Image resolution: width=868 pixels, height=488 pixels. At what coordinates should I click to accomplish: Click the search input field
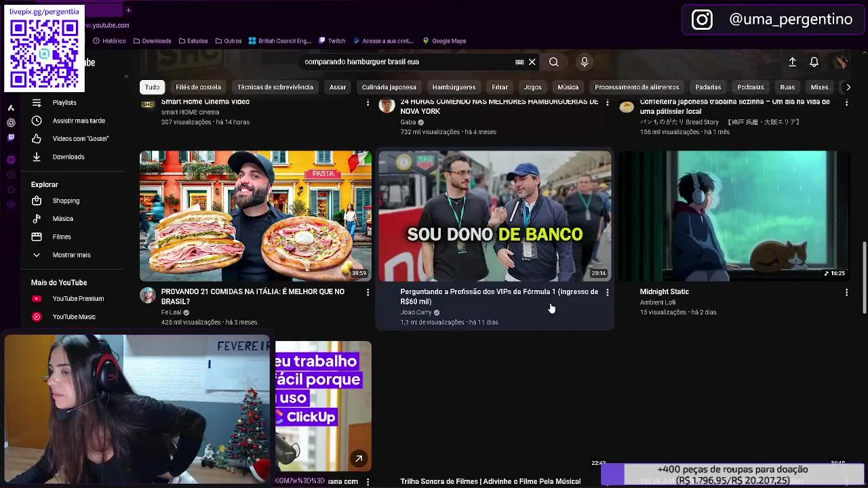click(x=407, y=62)
